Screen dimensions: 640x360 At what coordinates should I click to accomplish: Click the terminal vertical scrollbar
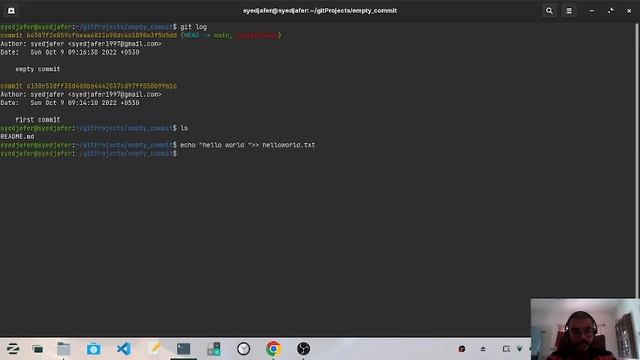[637, 160]
